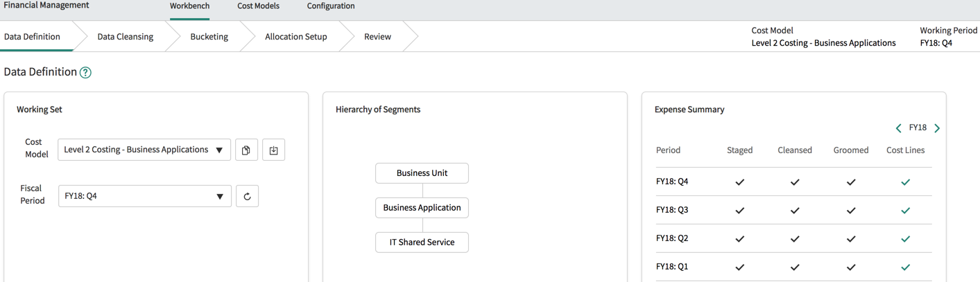Click the Working Period FY18: Q4 value
The image size is (980, 282).
(x=936, y=43)
